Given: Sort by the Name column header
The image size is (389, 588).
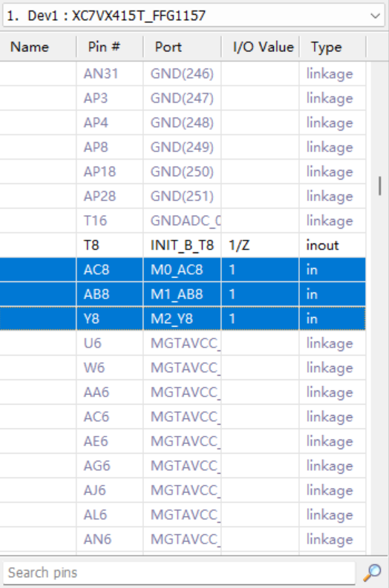Looking at the screenshot, I should [x=38, y=47].
